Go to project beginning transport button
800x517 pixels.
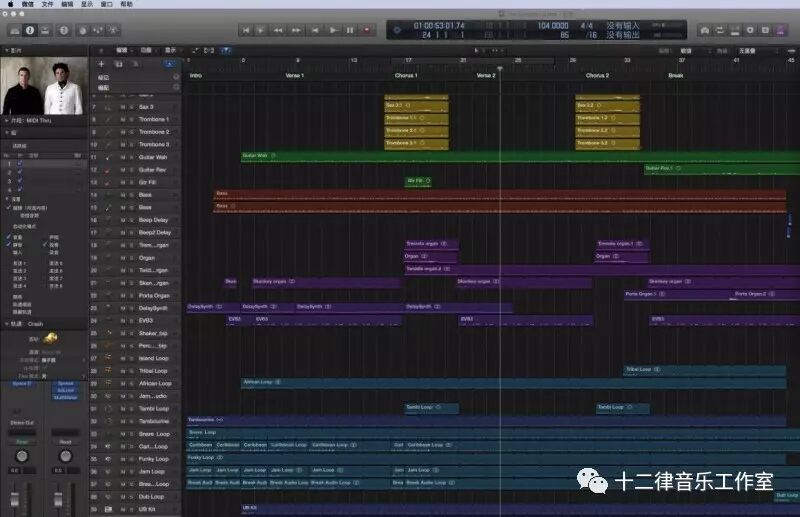pos(246,31)
